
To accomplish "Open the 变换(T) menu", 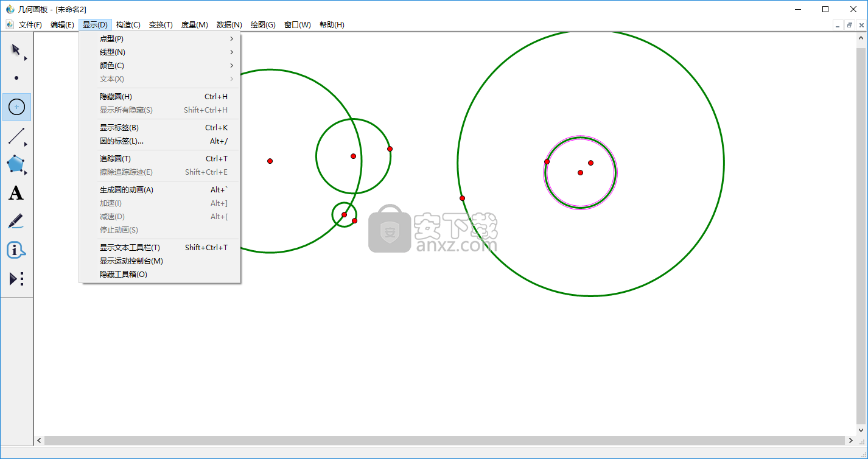I will pyautogui.click(x=161, y=25).
